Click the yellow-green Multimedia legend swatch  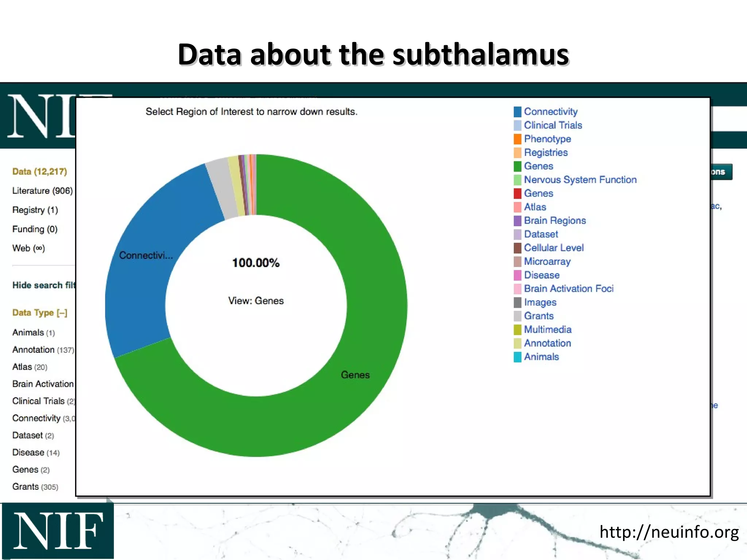(517, 330)
